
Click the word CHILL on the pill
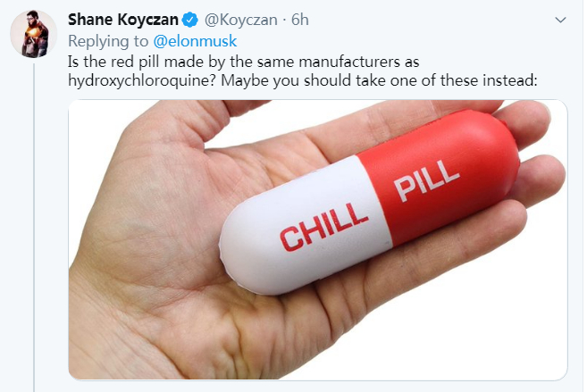point(323,227)
